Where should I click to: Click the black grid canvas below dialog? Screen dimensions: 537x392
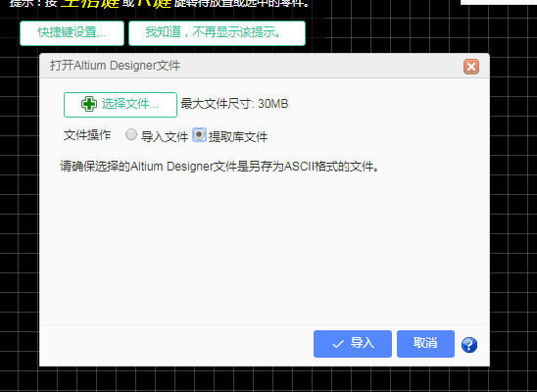click(x=268, y=379)
